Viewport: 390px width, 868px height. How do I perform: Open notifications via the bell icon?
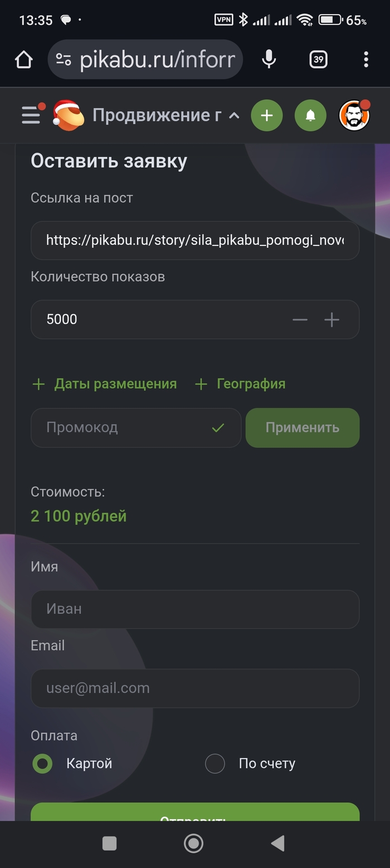point(310,115)
